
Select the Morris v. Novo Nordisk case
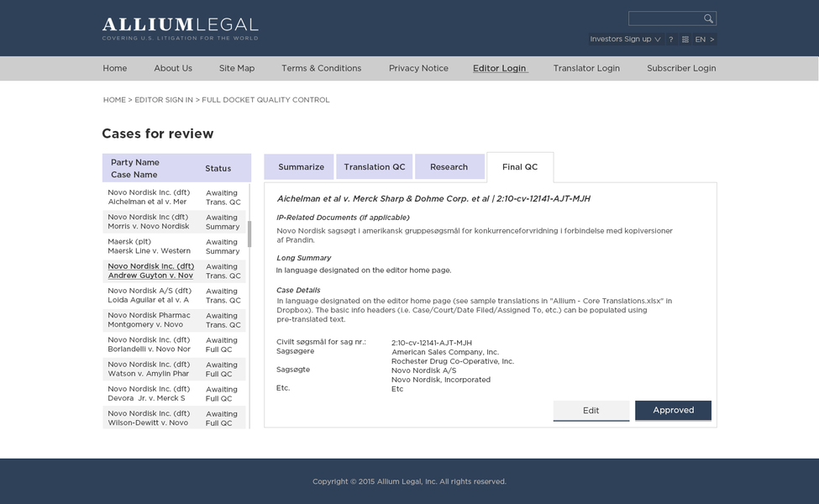click(174, 222)
